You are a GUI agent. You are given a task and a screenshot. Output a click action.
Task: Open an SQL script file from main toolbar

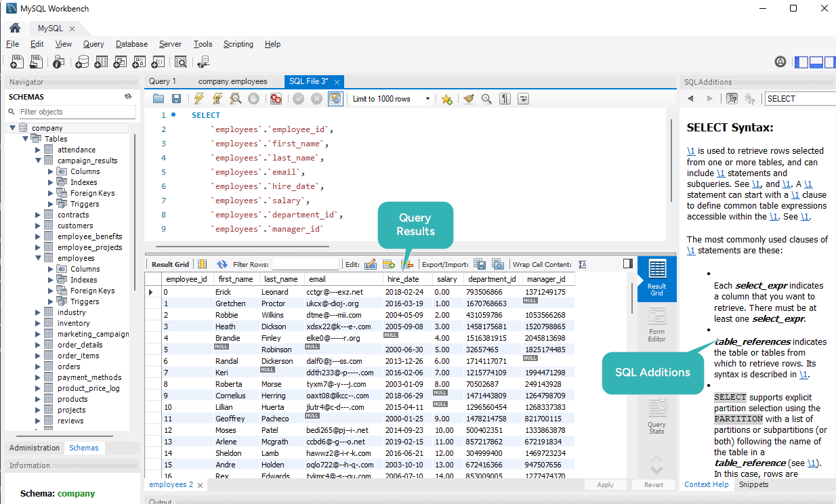point(37,62)
